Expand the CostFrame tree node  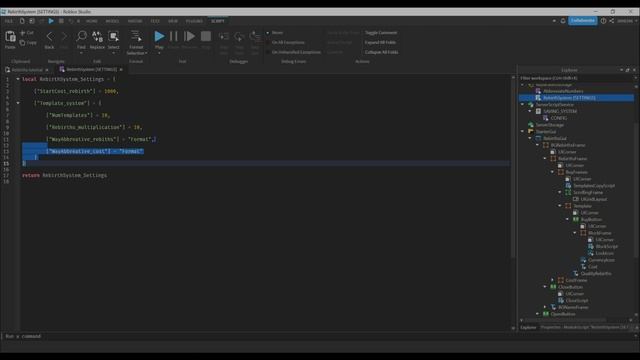pyautogui.click(x=553, y=280)
